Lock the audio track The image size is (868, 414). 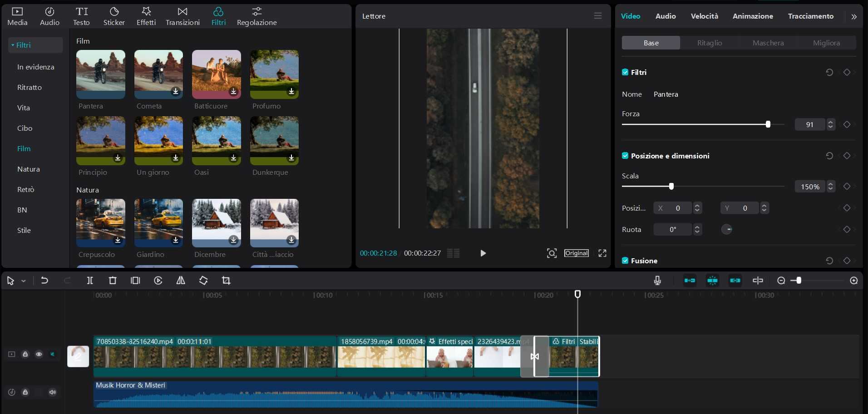pos(25,392)
